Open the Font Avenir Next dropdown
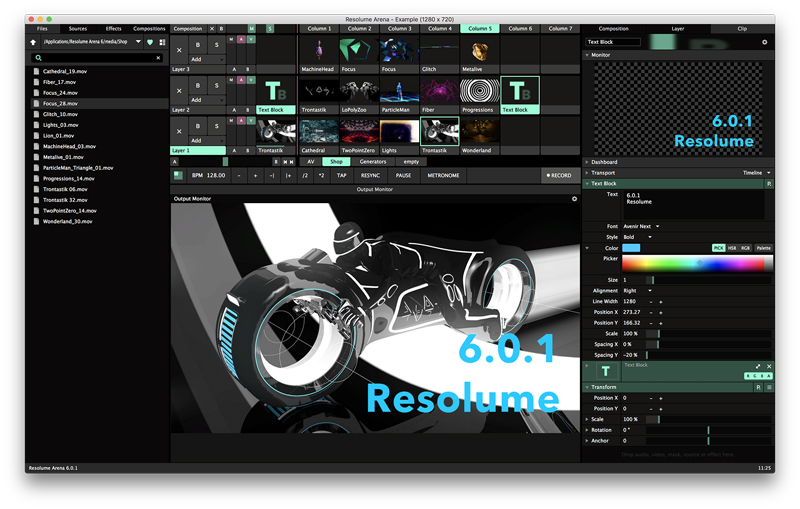Viewport: 800px width, 509px height. click(641, 226)
